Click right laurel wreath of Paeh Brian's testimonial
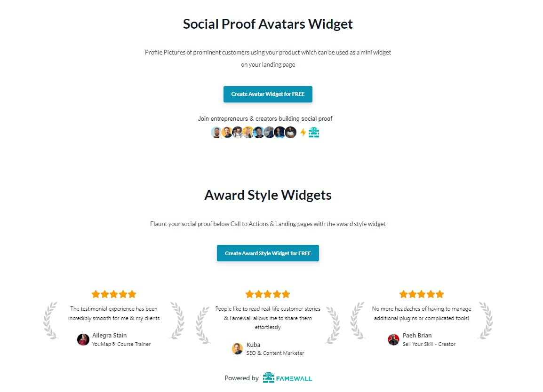This screenshot has height=392, width=543. pos(486,321)
